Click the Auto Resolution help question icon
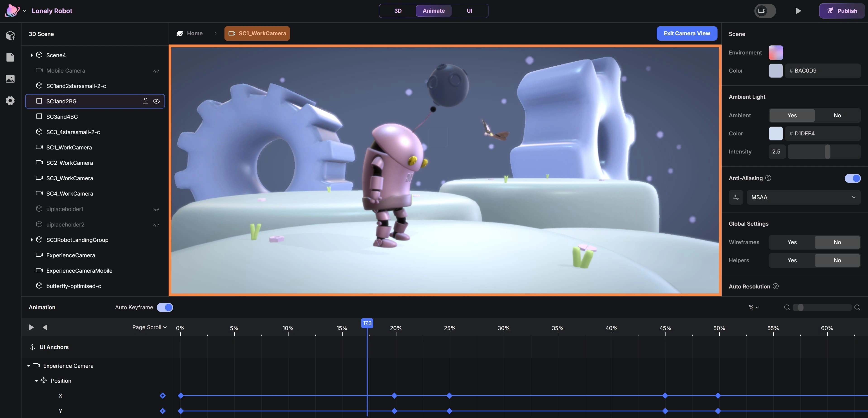Viewport: 868px width, 418px height. pos(776,286)
